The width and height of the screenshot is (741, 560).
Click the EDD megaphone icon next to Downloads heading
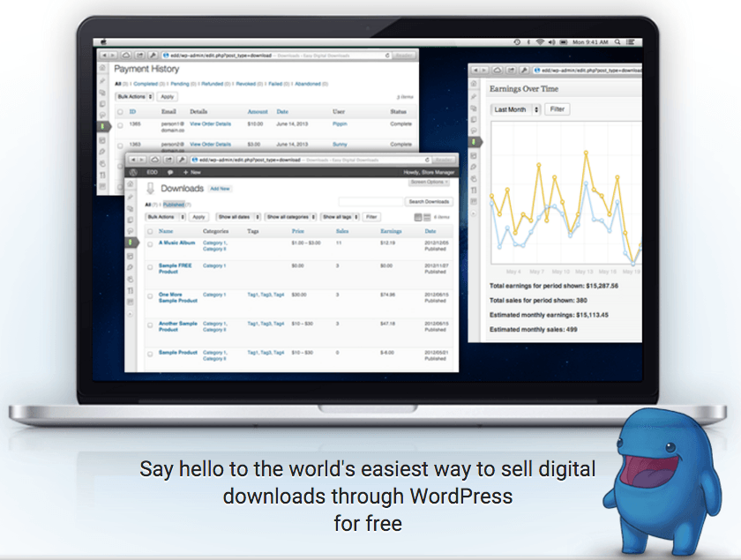coord(150,189)
